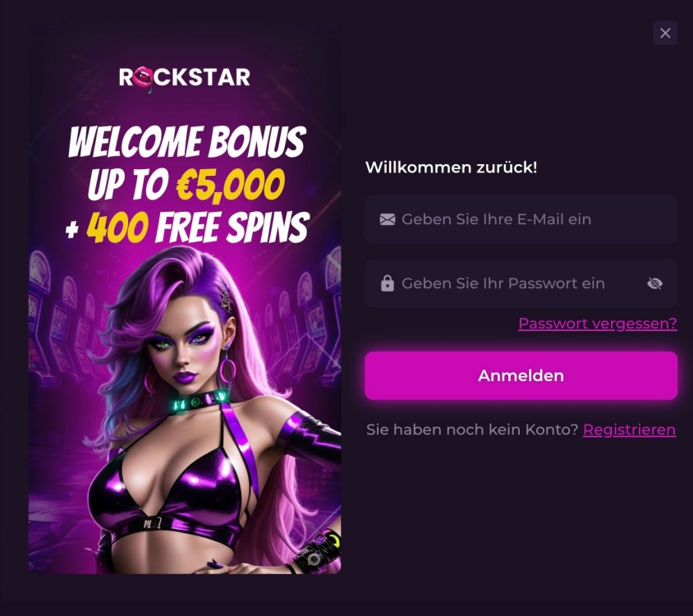Focus the 'Geben Sie Ihre E-Mail ein' field

coord(521,219)
